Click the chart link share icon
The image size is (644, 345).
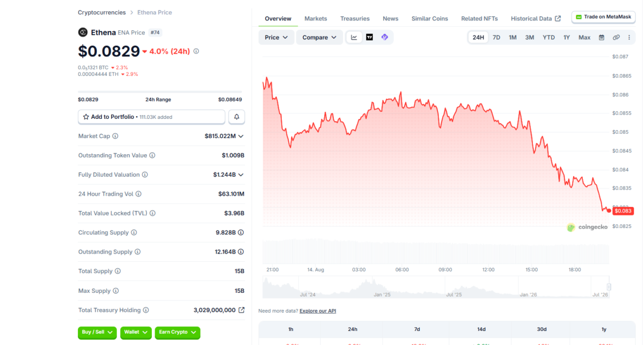(616, 37)
